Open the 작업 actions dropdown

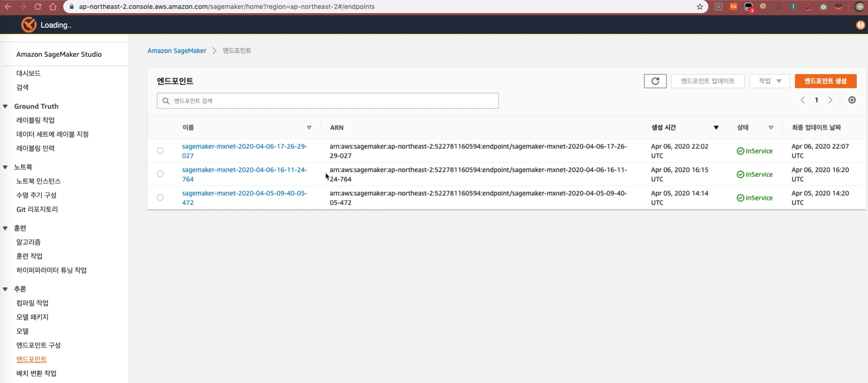click(769, 81)
